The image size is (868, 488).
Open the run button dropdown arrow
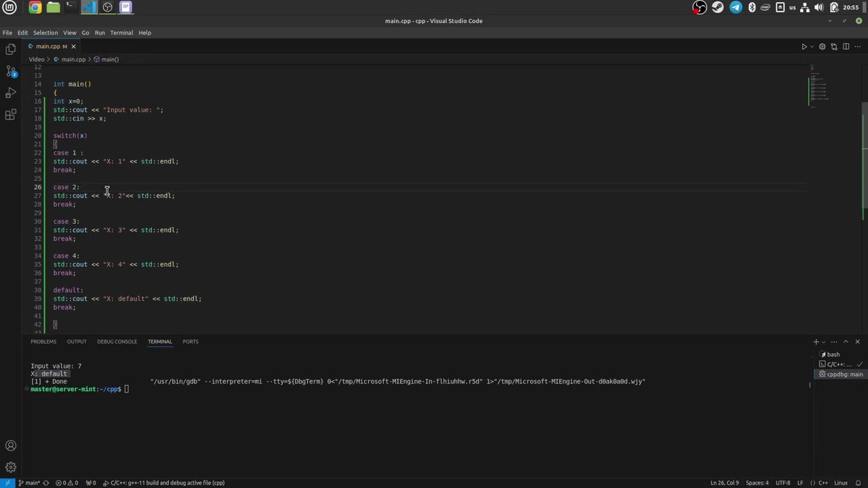(812, 47)
